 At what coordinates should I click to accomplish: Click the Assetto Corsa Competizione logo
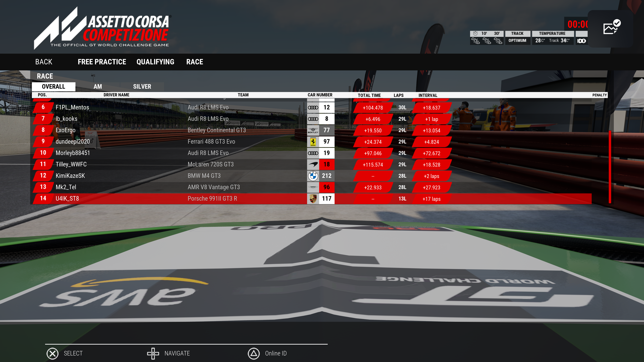(102, 28)
